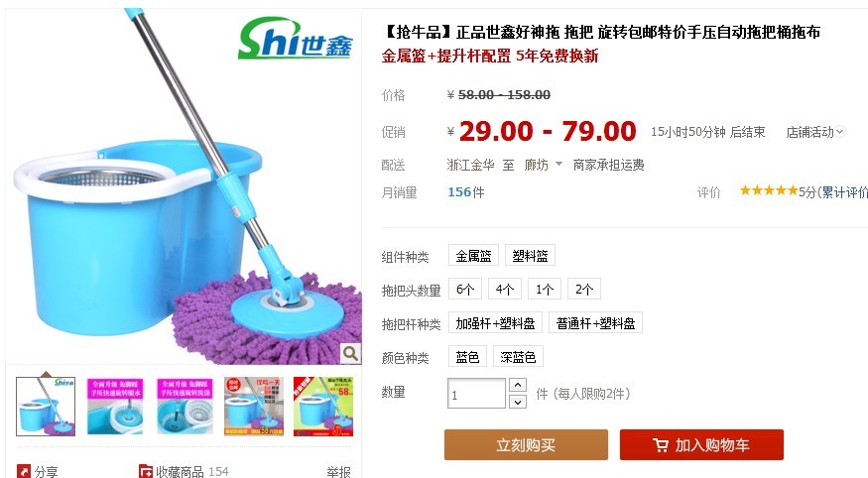Screen dimensions: 868x478
Task: Increase quantity with the up arrow
Action: pyautogui.click(x=517, y=385)
